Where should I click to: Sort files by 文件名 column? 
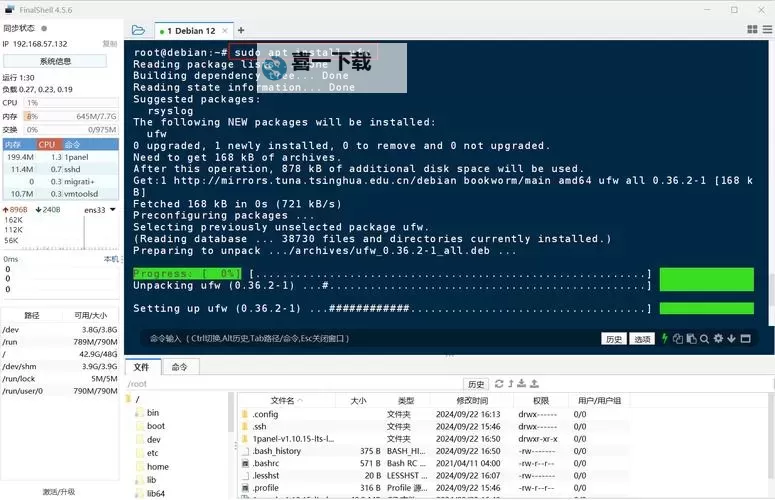[286, 401]
